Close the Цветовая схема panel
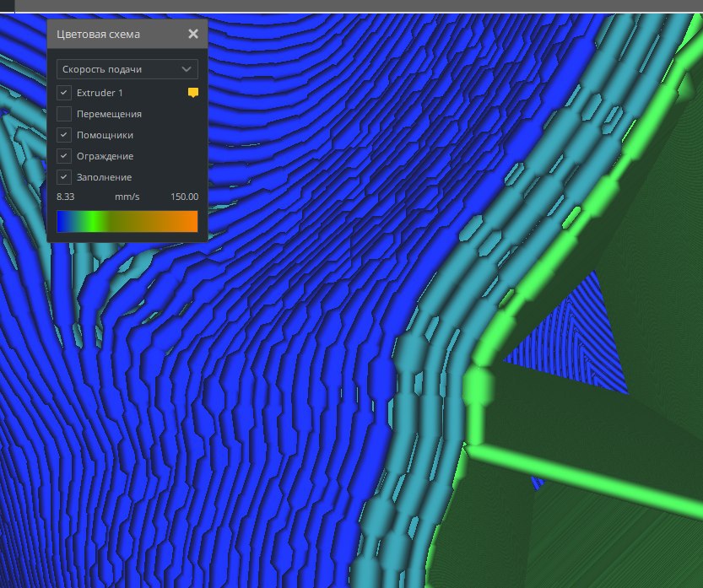This screenshot has width=703, height=588. (x=193, y=34)
